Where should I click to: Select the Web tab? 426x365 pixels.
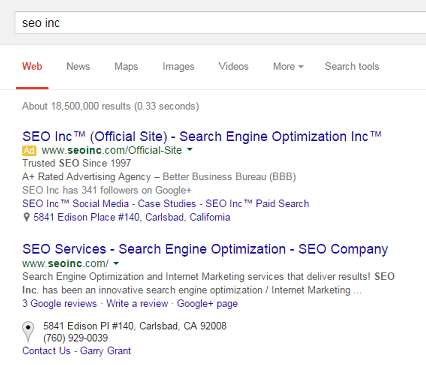pyautogui.click(x=32, y=66)
